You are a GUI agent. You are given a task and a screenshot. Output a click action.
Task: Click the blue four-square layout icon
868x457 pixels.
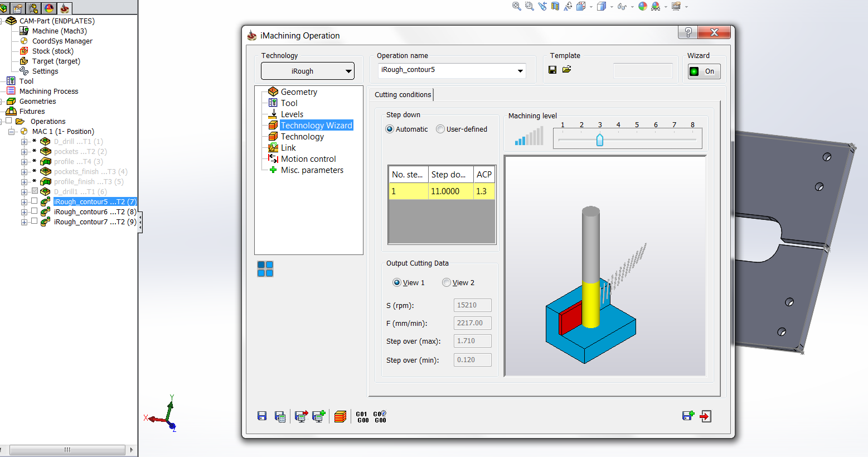tap(265, 269)
